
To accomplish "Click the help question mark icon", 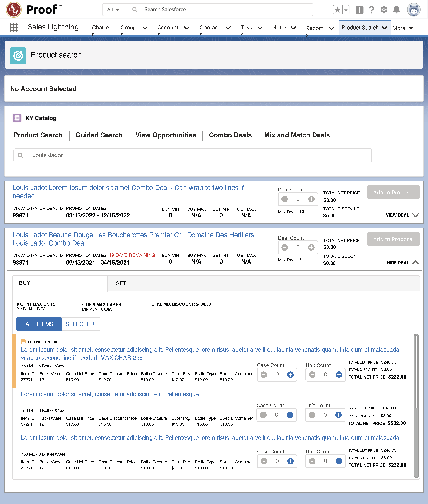I will pyautogui.click(x=371, y=10).
